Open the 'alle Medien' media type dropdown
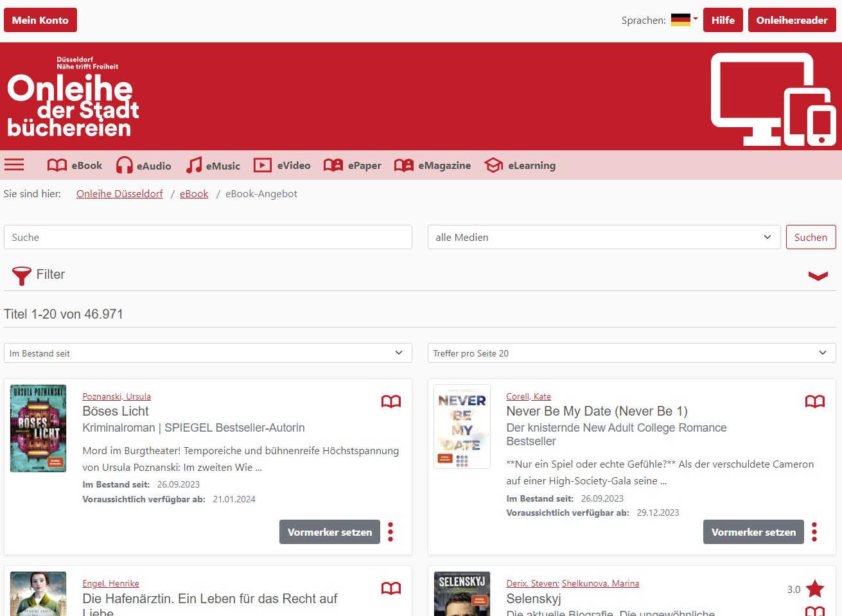 (604, 237)
